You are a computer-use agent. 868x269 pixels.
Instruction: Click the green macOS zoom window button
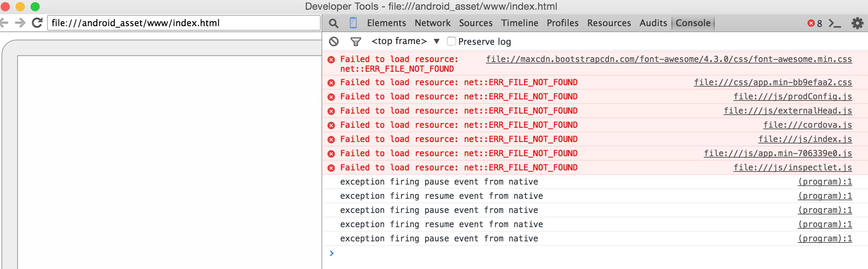tap(35, 6)
